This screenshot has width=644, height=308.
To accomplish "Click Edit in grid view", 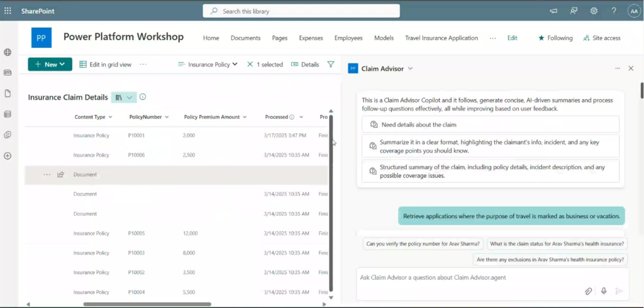I will click(x=106, y=64).
